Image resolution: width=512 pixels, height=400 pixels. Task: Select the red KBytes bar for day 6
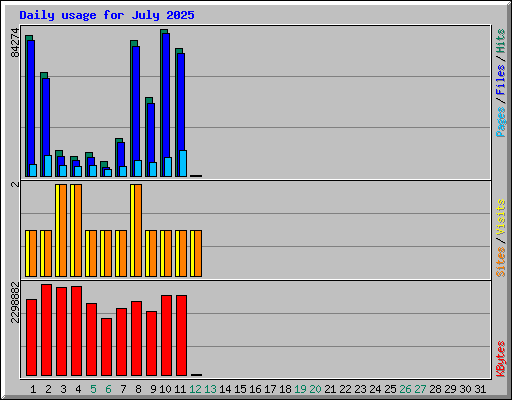pyautogui.click(x=106, y=347)
